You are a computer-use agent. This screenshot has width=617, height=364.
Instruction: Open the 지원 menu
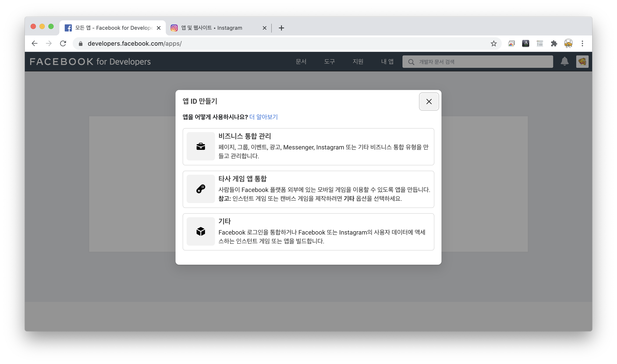coord(358,62)
